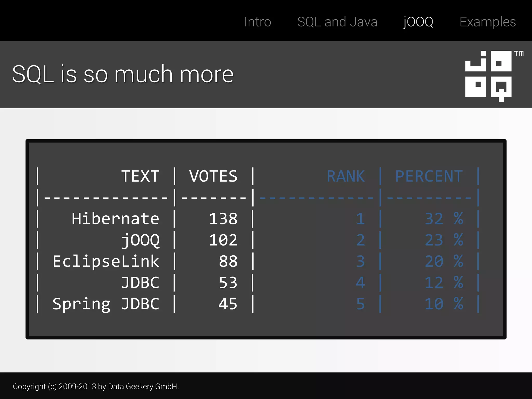Viewport: 532px width, 399px height.
Task: Click the 10 % percent value
Action: [444, 304]
